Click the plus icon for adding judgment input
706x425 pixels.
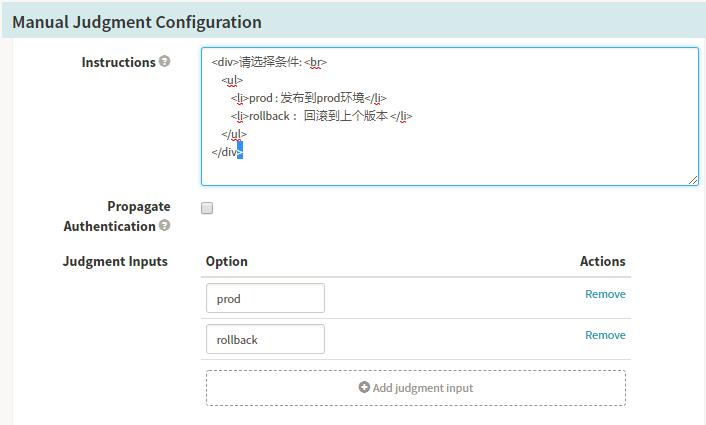pos(364,388)
